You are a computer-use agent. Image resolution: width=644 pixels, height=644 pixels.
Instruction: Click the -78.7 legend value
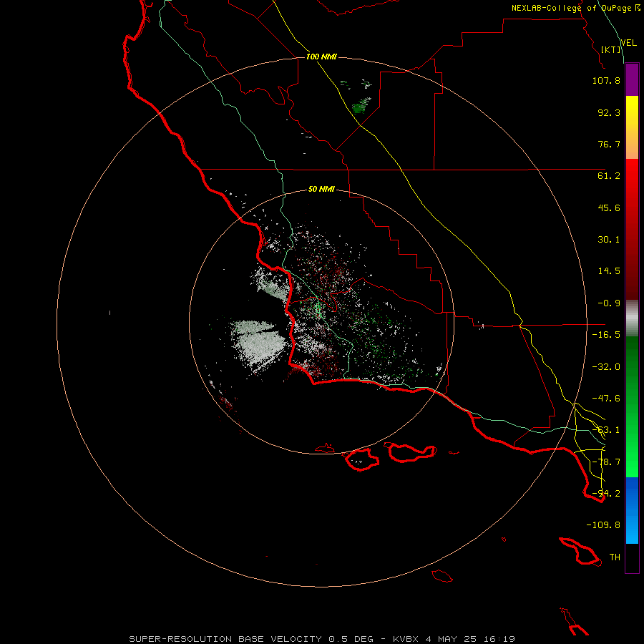606,462
